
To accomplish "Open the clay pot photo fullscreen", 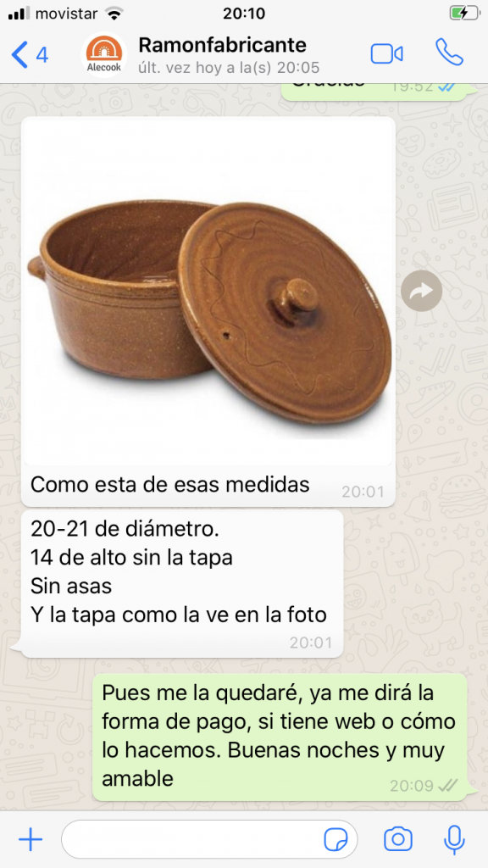I will point(208,292).
